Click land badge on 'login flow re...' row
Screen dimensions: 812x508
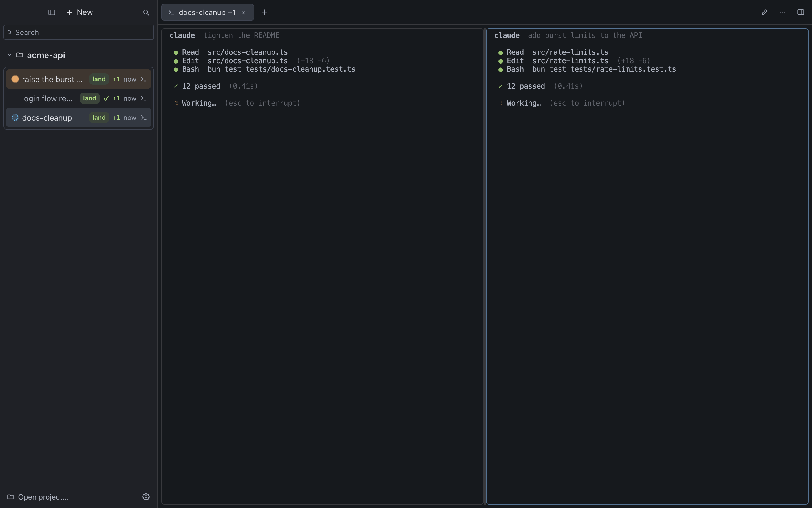point(90,98)
